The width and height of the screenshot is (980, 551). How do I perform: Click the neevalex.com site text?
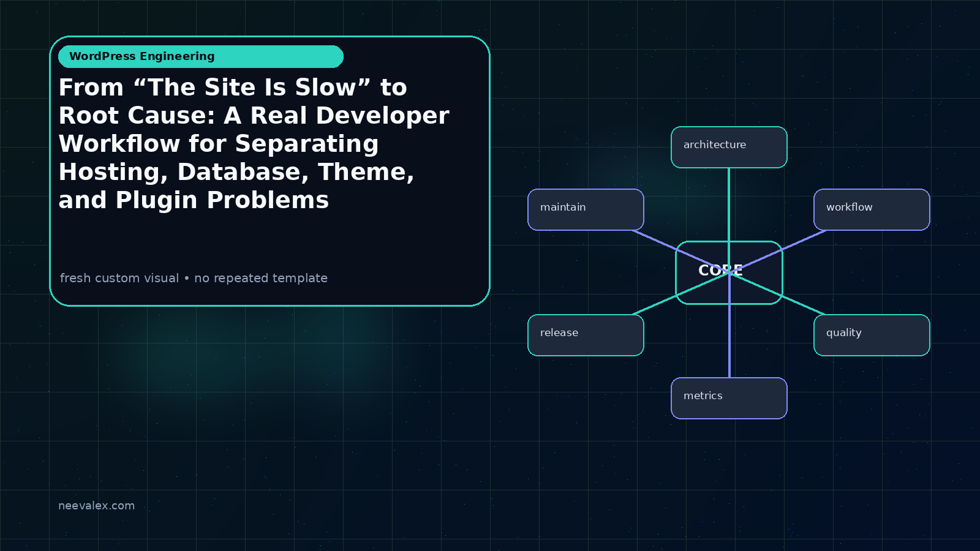pos(96,506)
